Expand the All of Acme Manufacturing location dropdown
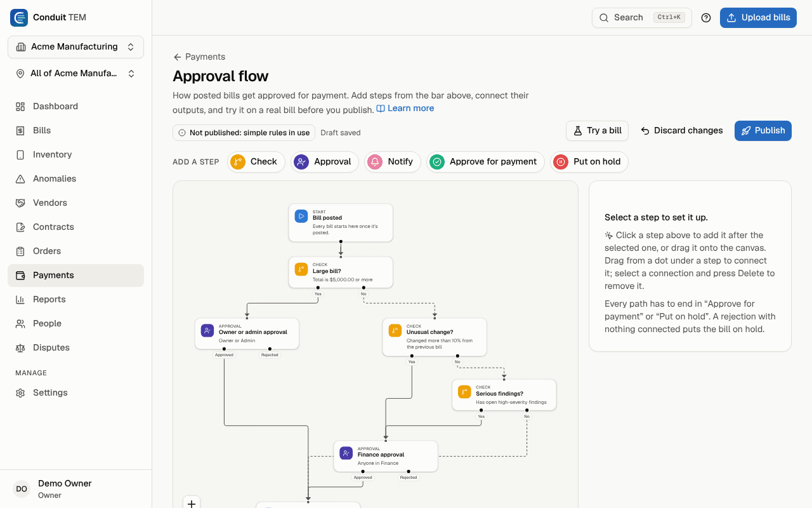 75,74
